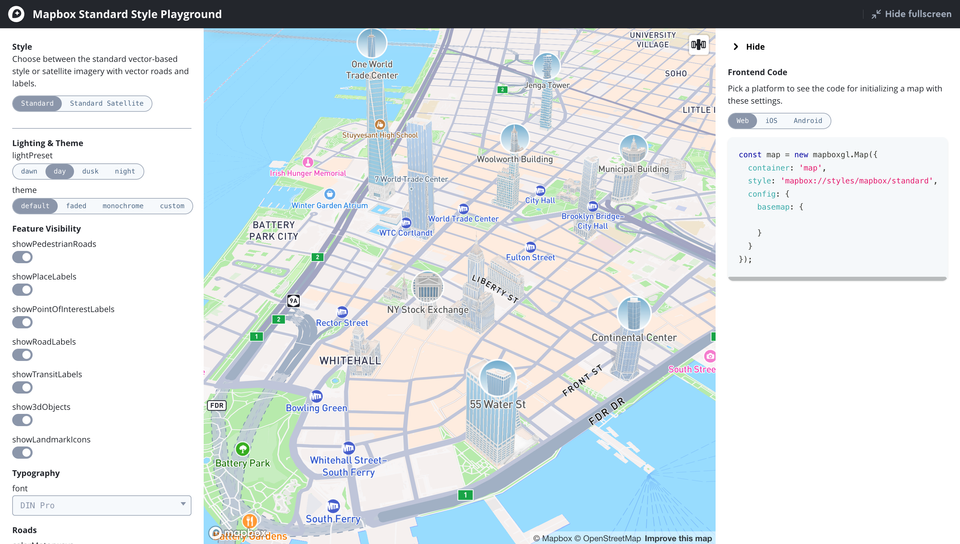Image resolution: width=960 pixels, height=544 pixels.
Task: Click the Continental Center landmark icon
Action: [x=633, y=314]
